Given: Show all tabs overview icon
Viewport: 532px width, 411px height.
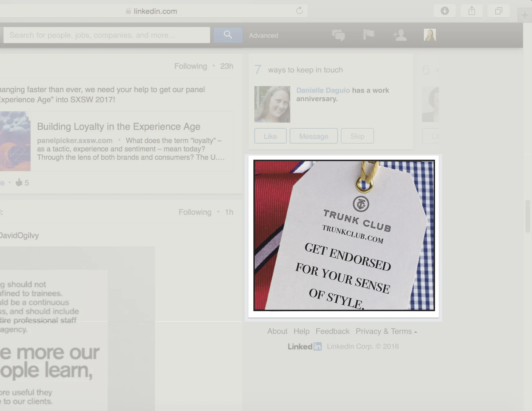Looking at the screenshot, I should click(499, 11).
